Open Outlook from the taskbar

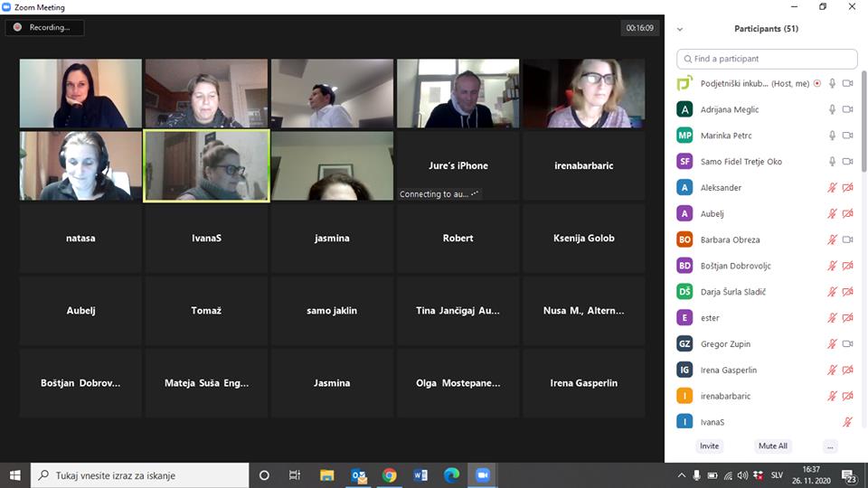tap(358, 475)
